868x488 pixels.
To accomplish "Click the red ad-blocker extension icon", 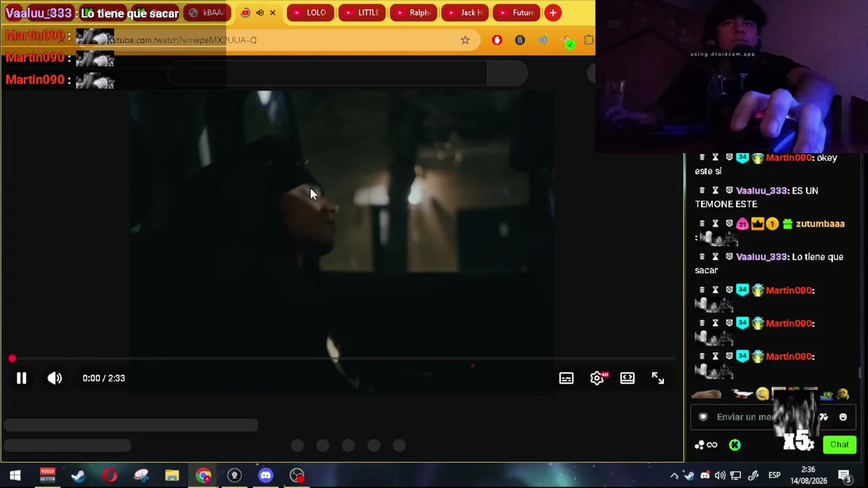I will point(497,40).
